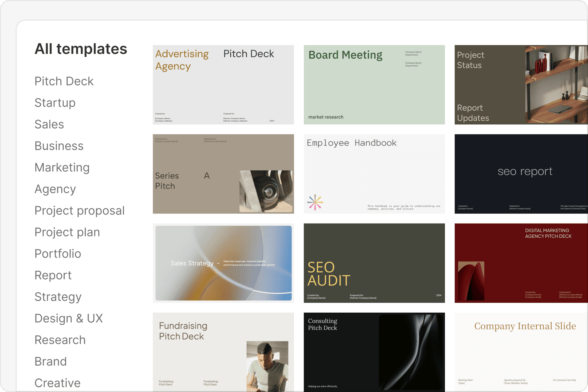Viewport: 588px width, 392px height.
Task: Show Project proposal templates
Action: [79, 211]
